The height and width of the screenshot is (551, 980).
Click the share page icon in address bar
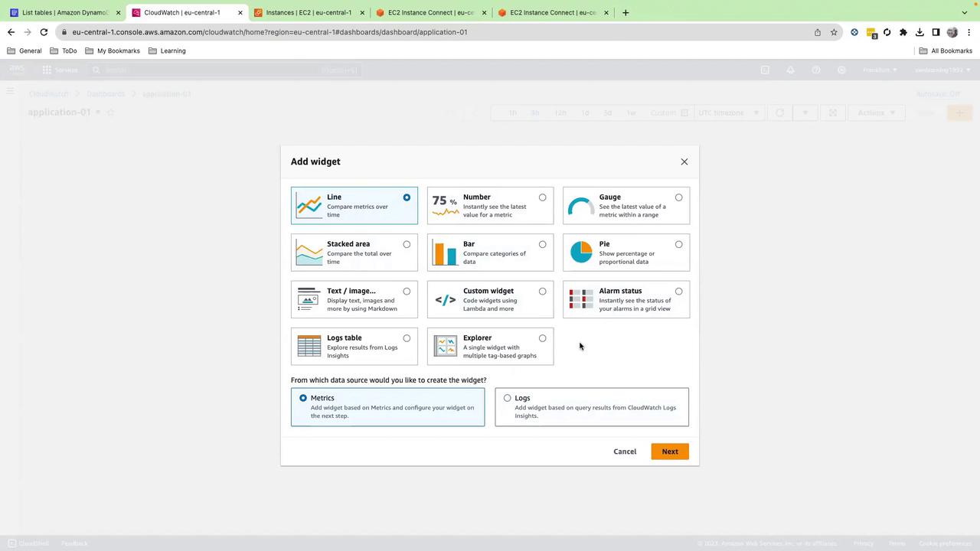pyautogui.click(x=818, y=32)
